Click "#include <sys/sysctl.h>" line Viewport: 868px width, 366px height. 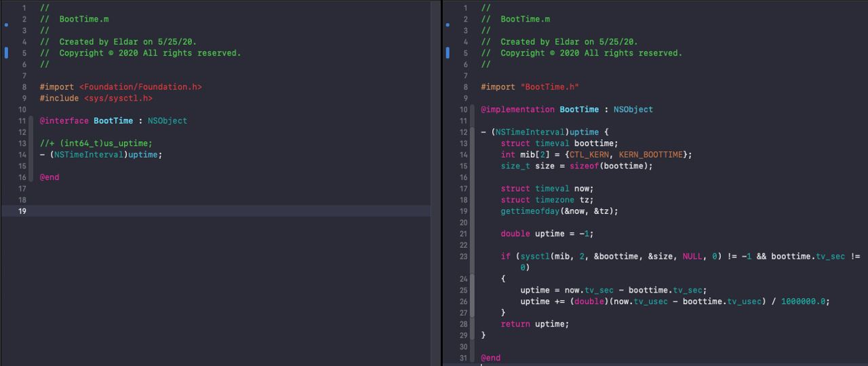pos(96,98)
